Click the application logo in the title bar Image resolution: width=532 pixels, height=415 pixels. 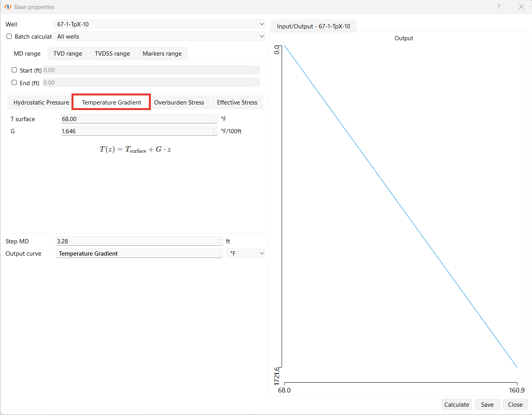coord(8,7)
